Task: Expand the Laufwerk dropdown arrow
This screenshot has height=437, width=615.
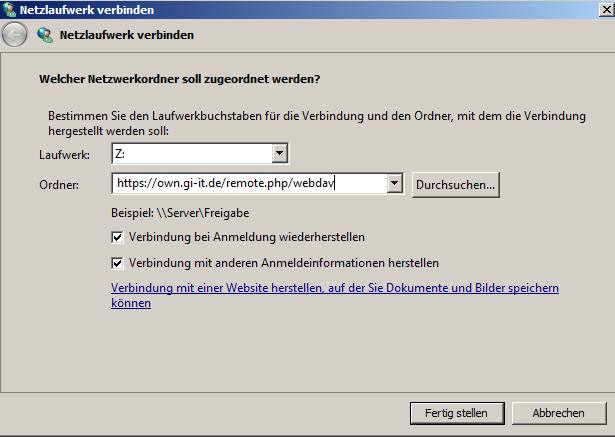Action: (280, 153)
